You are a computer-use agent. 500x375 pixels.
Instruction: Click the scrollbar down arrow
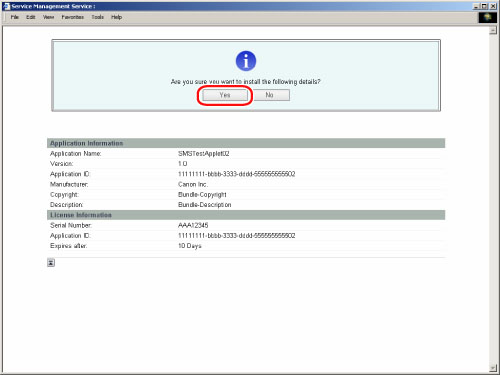pyautogui.click(x=493, y=368)
